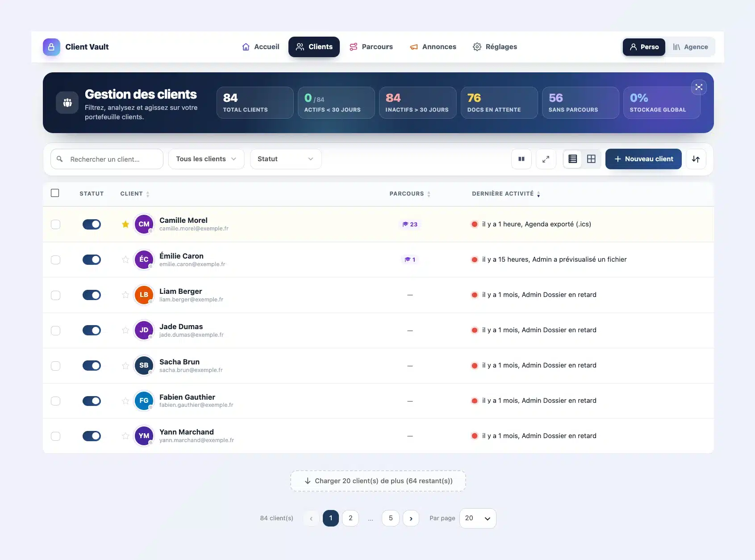Click the JD avatar of Jade Dumas
The width and height of the screenshot is (755, 560).
[x=144, y=330]
